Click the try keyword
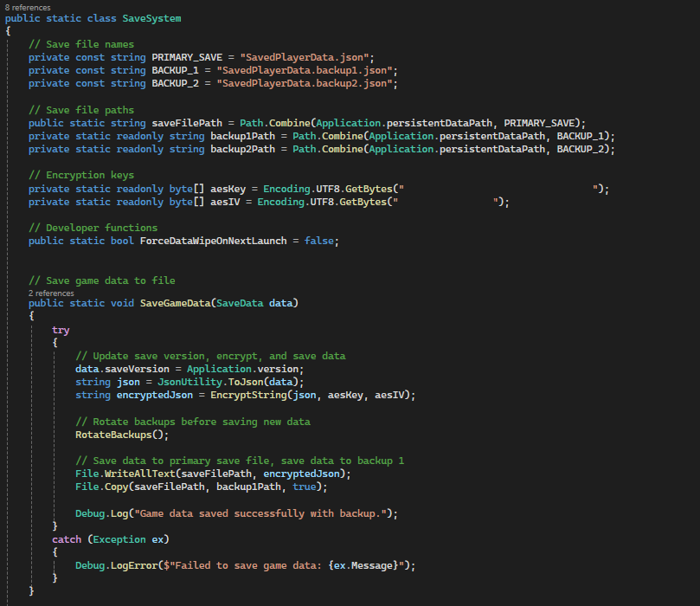The image size is (700, 606). pos(61,330)
